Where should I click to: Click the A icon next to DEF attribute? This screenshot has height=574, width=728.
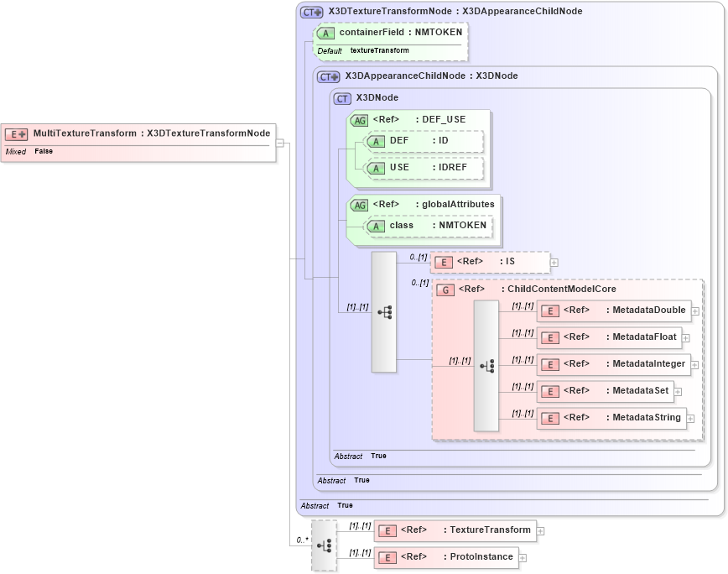click(x=376, y=141)
